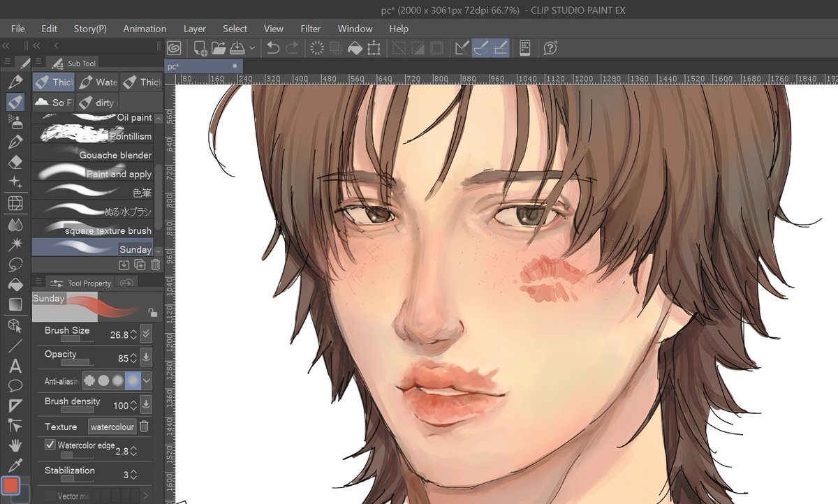Toggle the Watercolor edge checkbox
Viewport: 838px width, 504px height.
[50, 445]
